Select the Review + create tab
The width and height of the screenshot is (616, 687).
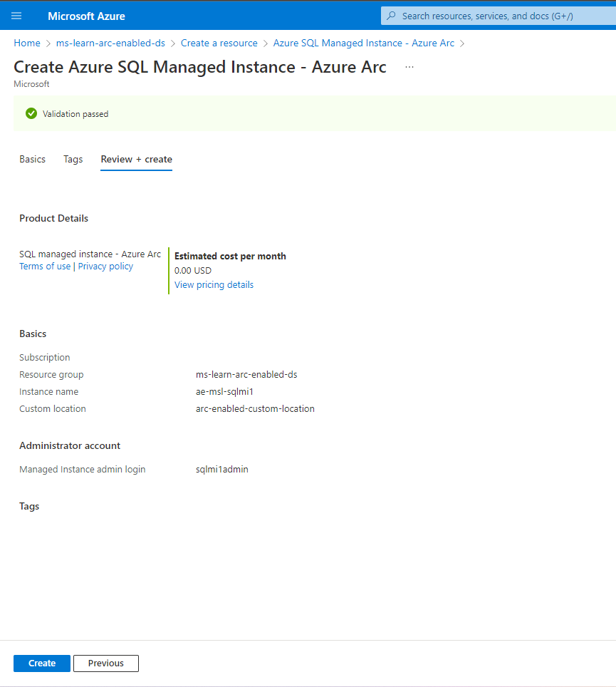[136, 159]
